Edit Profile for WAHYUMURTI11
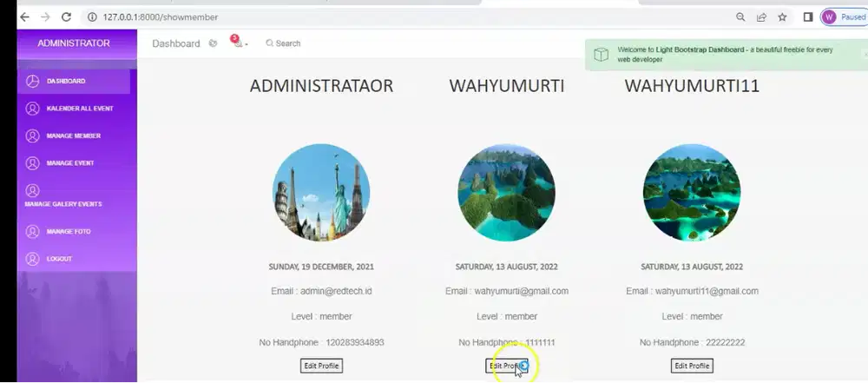 [692, 366]
